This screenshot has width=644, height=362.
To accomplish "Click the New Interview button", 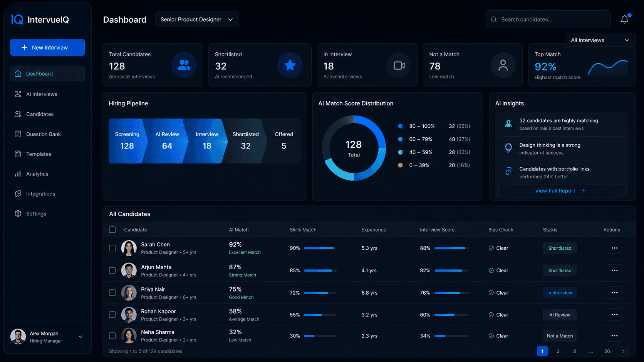I will click(x=47, y=47).
